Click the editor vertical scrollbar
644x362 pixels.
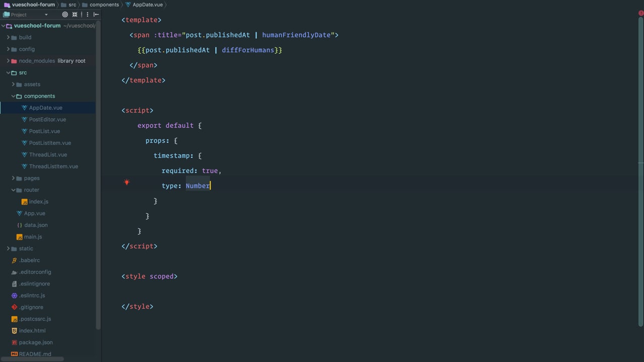(641, 171)
